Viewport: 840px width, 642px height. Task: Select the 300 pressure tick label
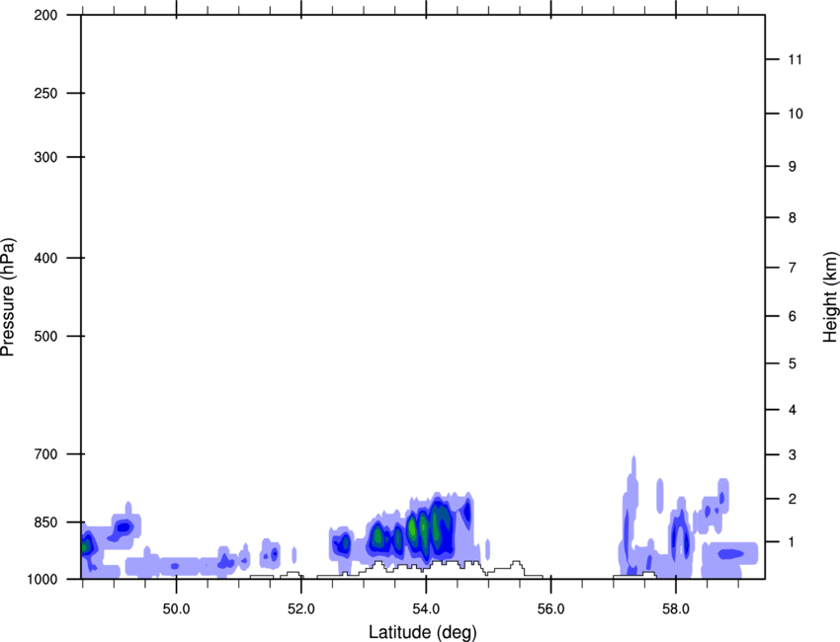click(x=45, y=157)
